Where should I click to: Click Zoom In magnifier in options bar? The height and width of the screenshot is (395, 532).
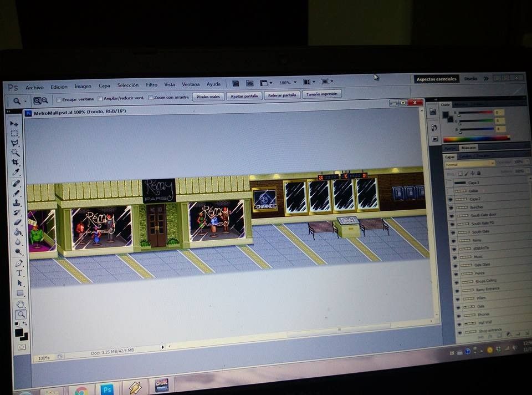coord(37,100)
